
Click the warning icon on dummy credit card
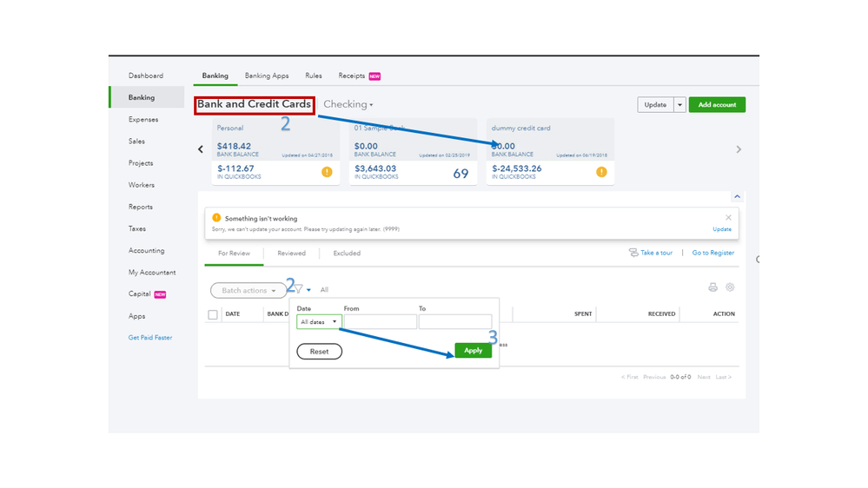601,172
